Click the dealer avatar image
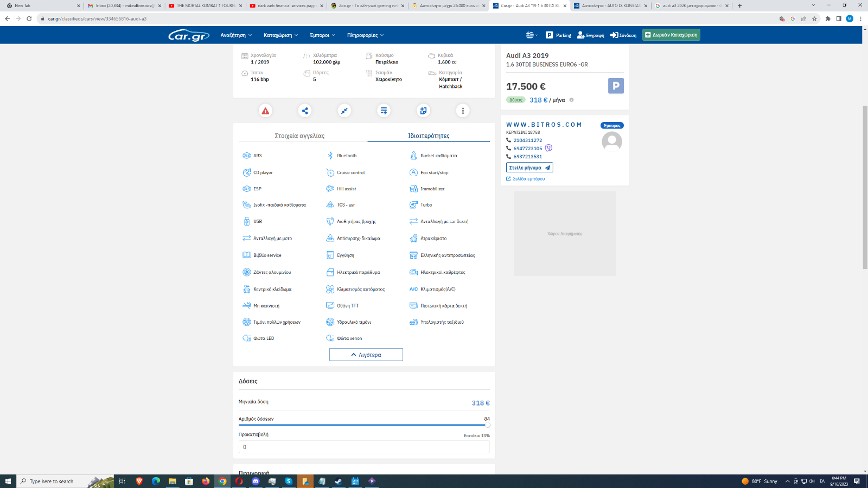This screenshot has height=488, width=868. click(612, 142)
